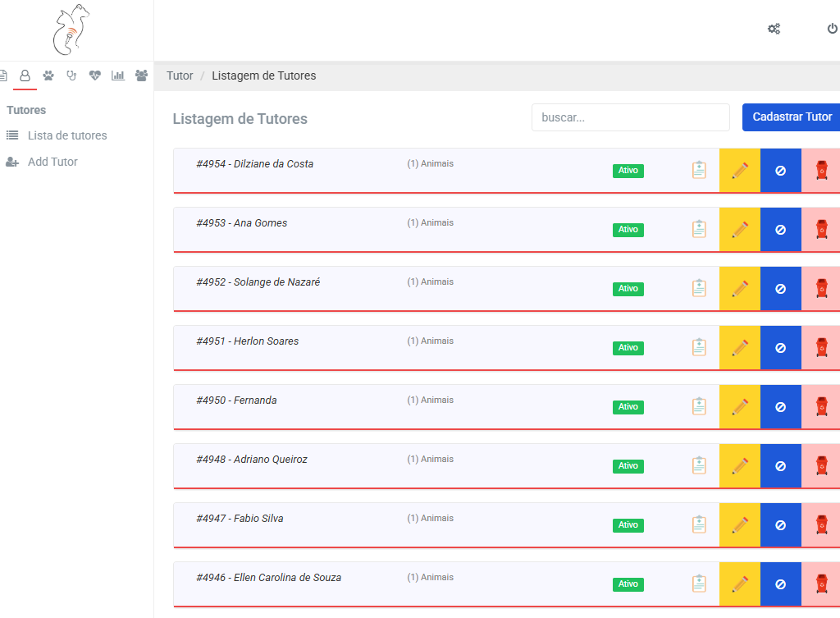Edit tutor Dilziane da Costa with pencil

pyautogui.click(x=740, y=171)
